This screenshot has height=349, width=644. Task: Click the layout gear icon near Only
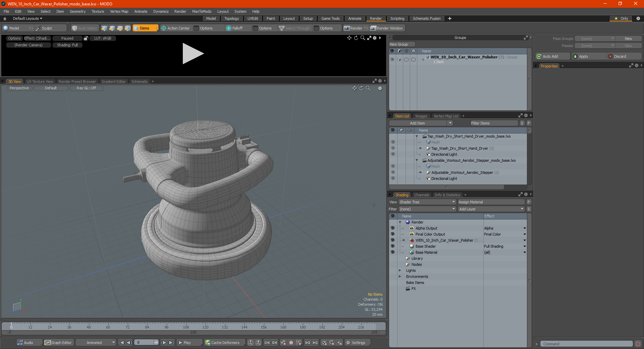[x=638, y=18]
